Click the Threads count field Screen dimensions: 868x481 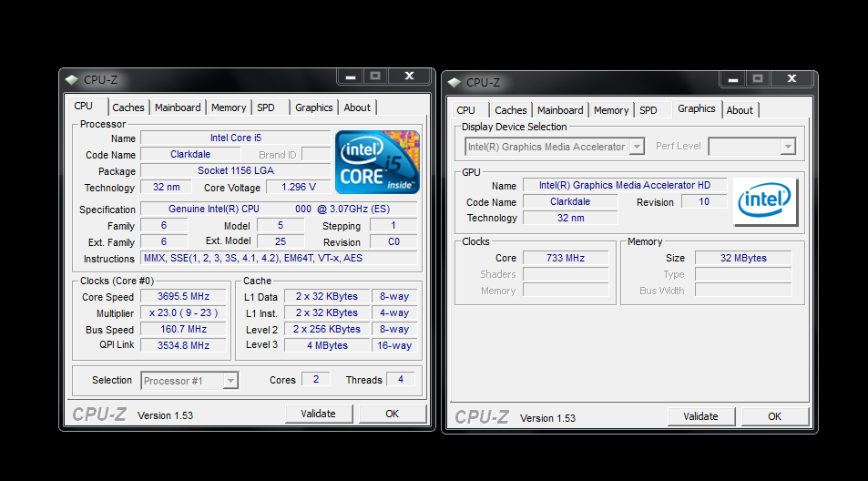pos(401,379)
